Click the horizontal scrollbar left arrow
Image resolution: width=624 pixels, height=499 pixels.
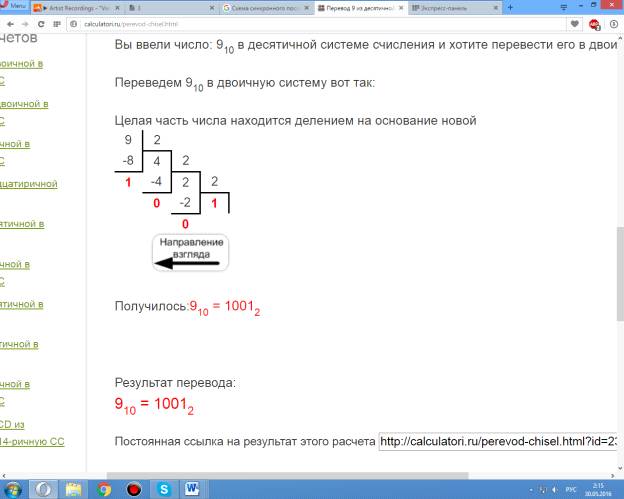[x=4, y=476]
